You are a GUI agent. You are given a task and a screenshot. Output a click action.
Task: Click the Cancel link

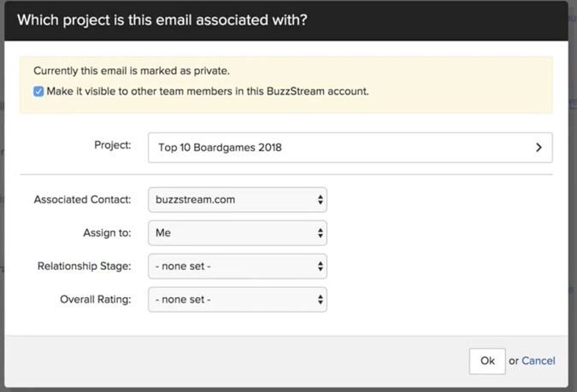[539, 360]
